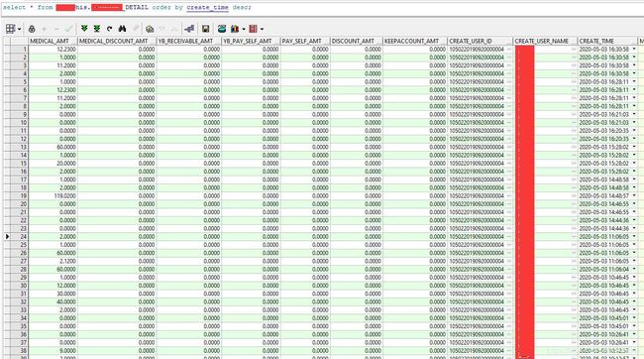The width and height of the screenshot is (644, 359).
Task: Select the CREATE_TIME column header
Action: tap(607, 41)
